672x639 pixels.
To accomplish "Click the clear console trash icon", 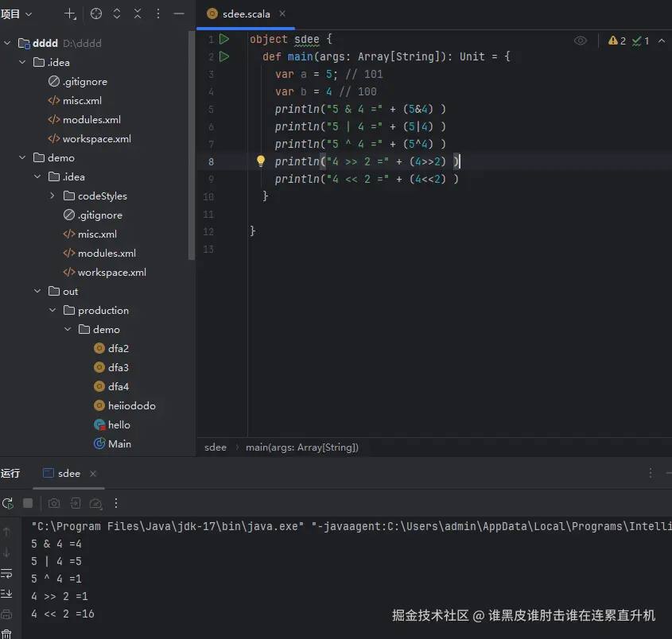I will (6, 633).
